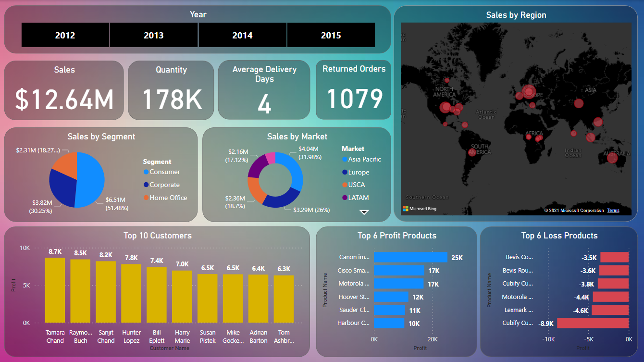The image size is (644, 362).
Task: Click the Home Office orange legend swatch
Action: point(146,197)
